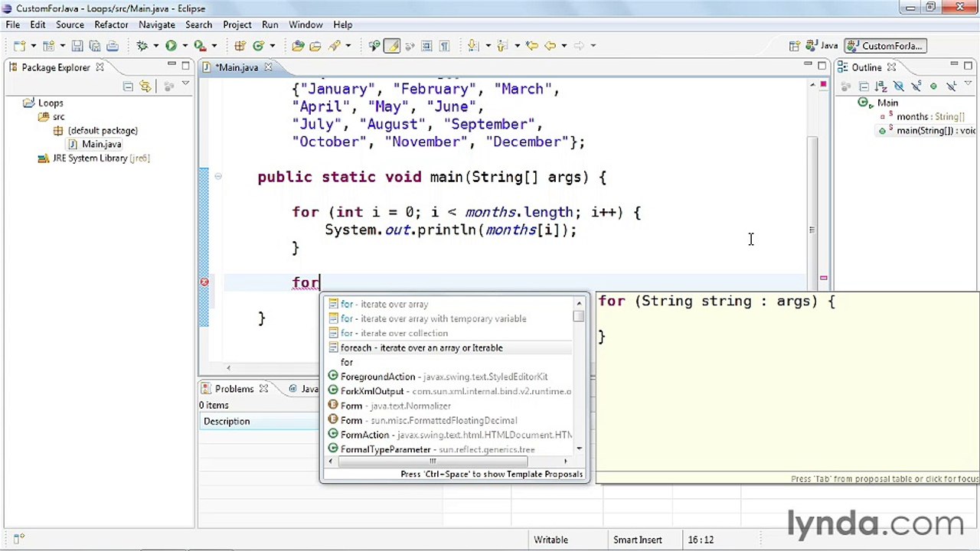980x551 pixels.
Task: Toggle Link with Editor in Package Explorer
Action: click(145, 86)
